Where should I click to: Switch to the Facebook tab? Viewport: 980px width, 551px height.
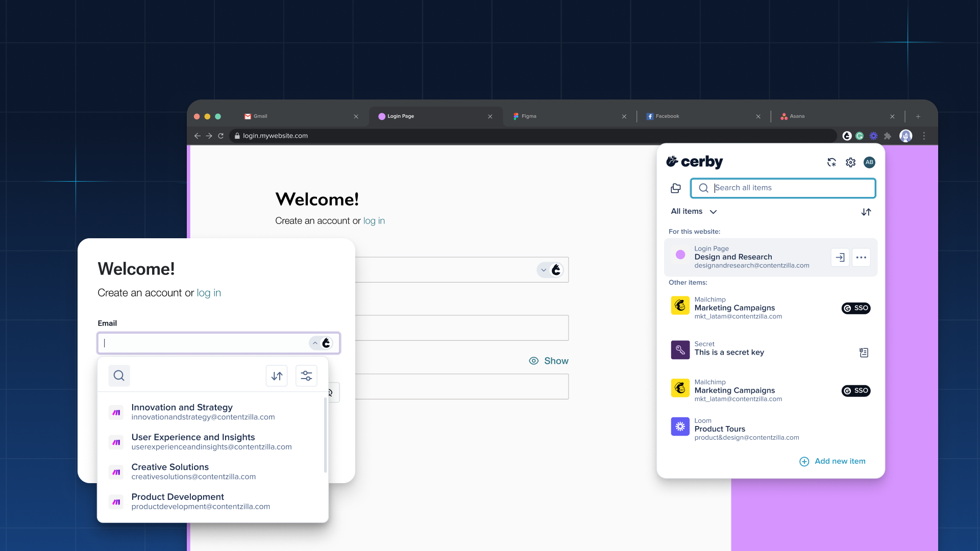point(703,116)
